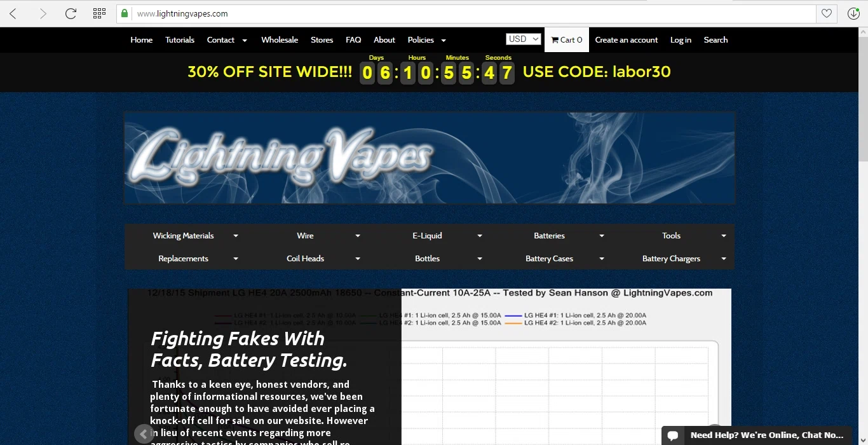Select the Battery Cases category

(549, 259)
